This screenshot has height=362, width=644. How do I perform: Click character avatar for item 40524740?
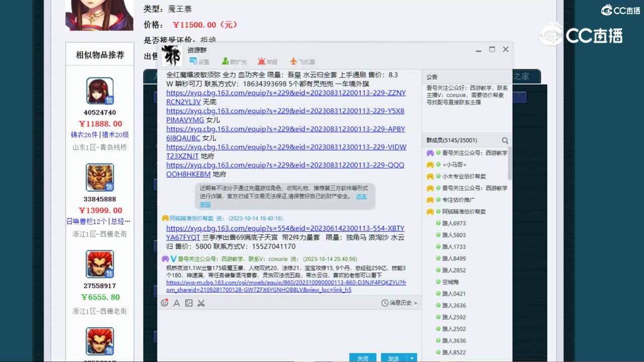pos(100,91)
